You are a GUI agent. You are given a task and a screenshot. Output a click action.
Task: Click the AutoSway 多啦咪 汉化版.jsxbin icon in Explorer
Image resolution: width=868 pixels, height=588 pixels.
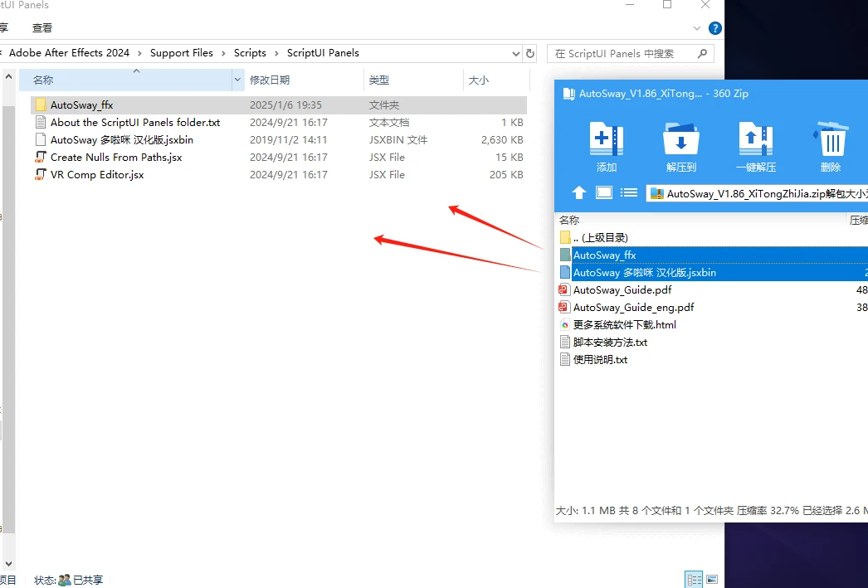click(41, 140)
